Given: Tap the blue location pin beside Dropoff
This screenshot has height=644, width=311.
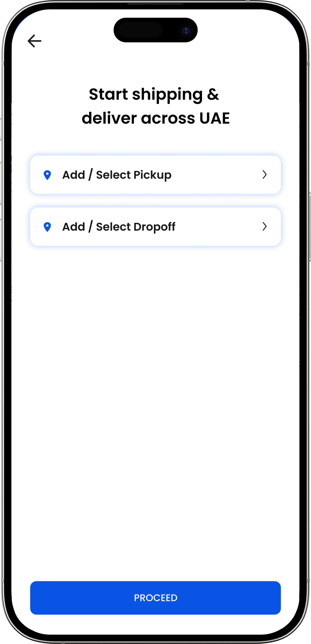Looking at the screenshot, I should (x=47, y=227).
